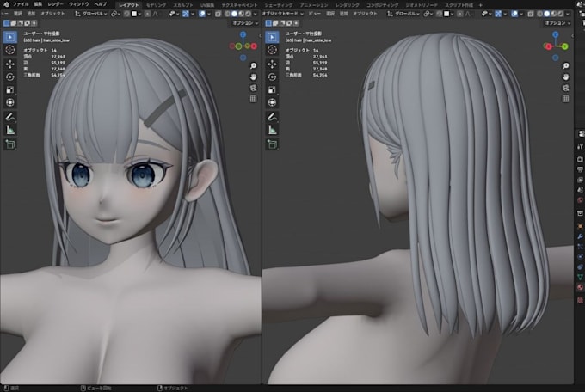Open the Physics properties tab
The width and height of the screenshot is (585, 392).
click(x=580, y=257)
